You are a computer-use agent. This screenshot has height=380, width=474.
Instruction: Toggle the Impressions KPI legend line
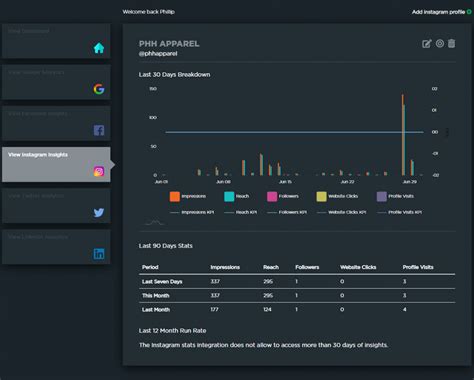click(192, 212)
